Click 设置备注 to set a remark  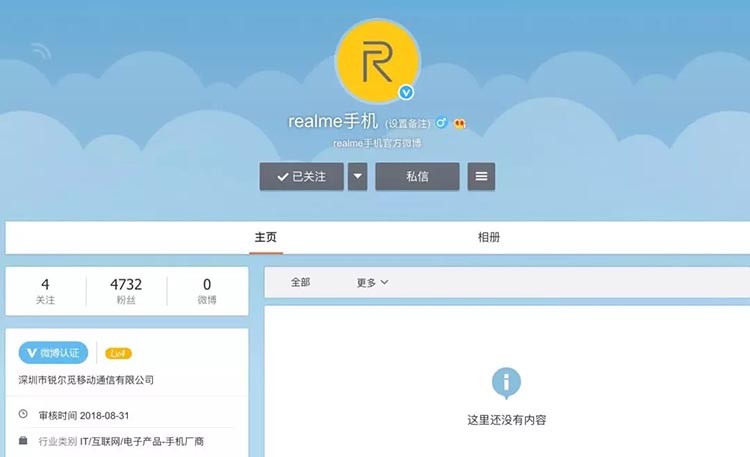pos(408,123)
